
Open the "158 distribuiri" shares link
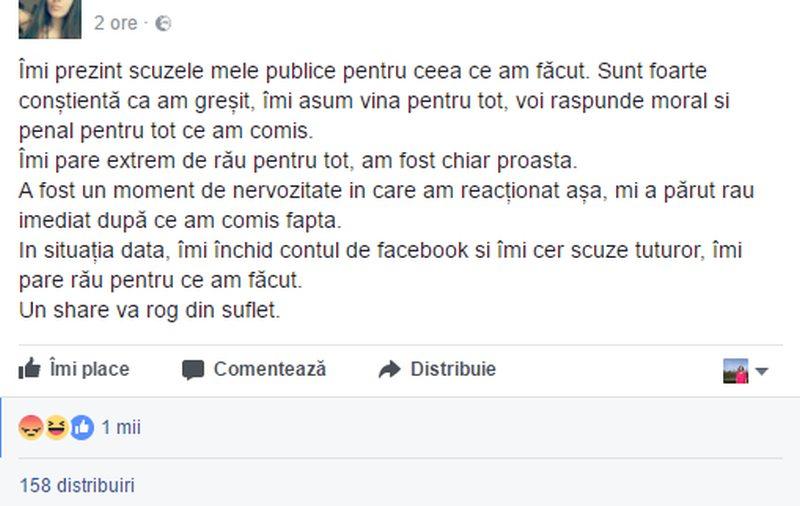click(77, 486)
